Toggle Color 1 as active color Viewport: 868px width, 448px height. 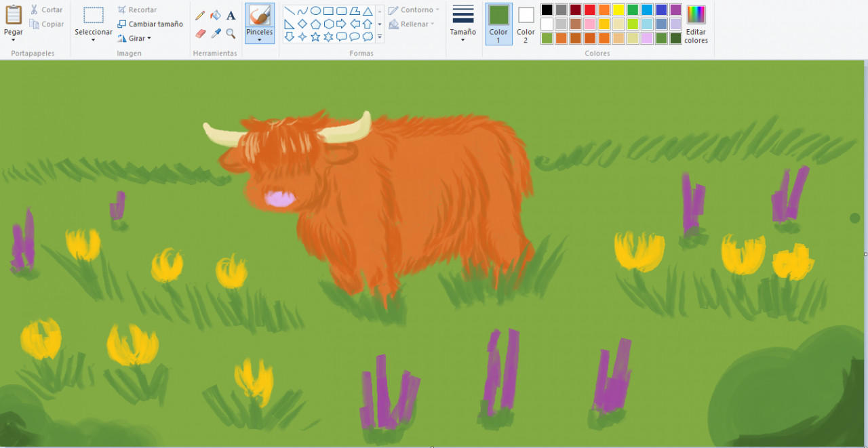tap(498, 24)
